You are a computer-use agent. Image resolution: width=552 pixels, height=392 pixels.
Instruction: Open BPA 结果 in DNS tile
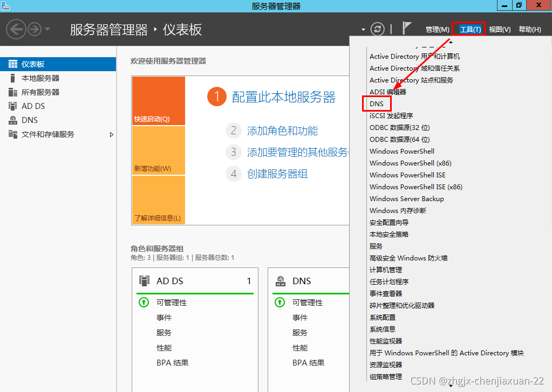309,363
